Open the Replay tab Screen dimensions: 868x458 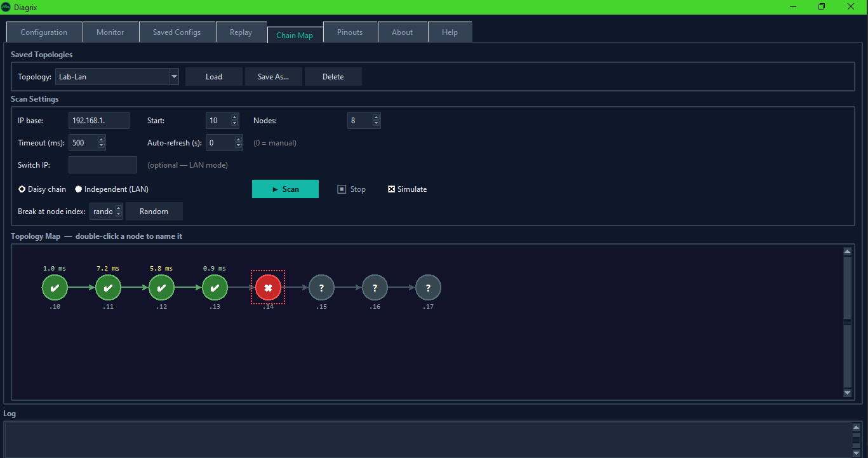[241, 32]
